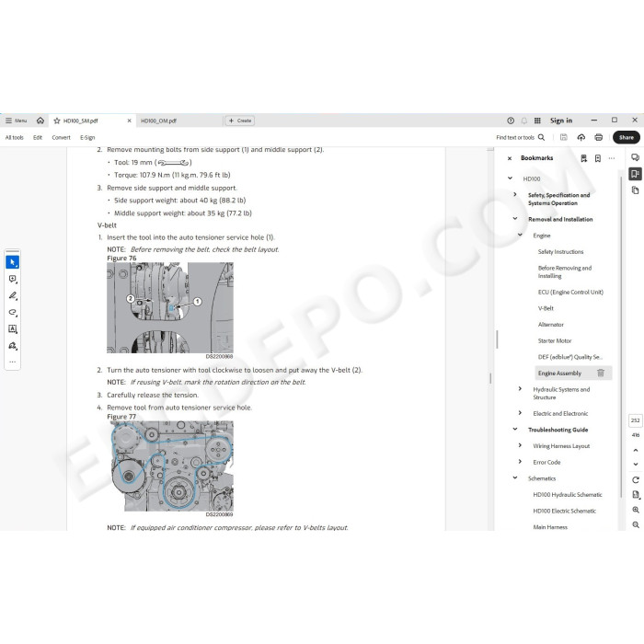Select the highlight pen tool
Image resolution: width=644 pixels, height=644 pixels.
click(12, 295)
